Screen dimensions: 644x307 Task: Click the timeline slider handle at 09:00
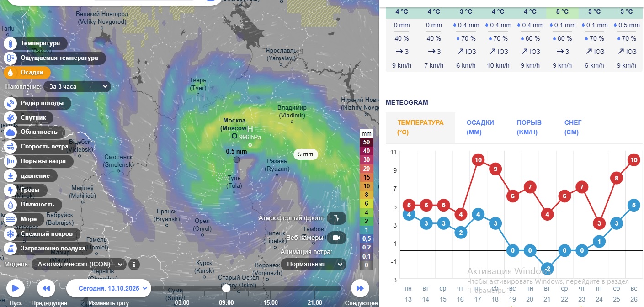tap(226, 288)
